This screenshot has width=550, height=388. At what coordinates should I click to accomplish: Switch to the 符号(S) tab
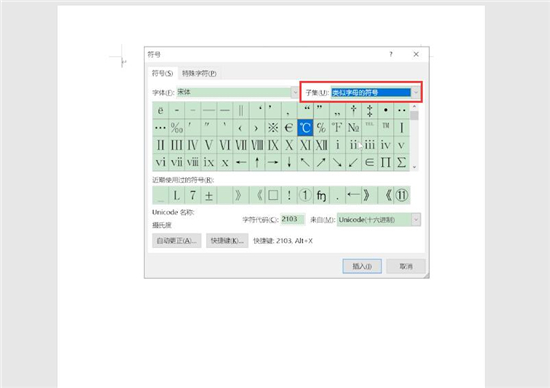[162, 73]
